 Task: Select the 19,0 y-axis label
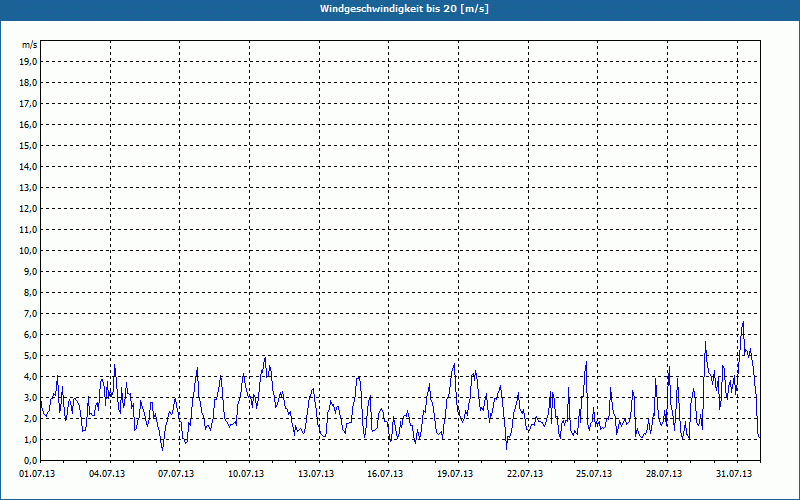click(28, 62)
